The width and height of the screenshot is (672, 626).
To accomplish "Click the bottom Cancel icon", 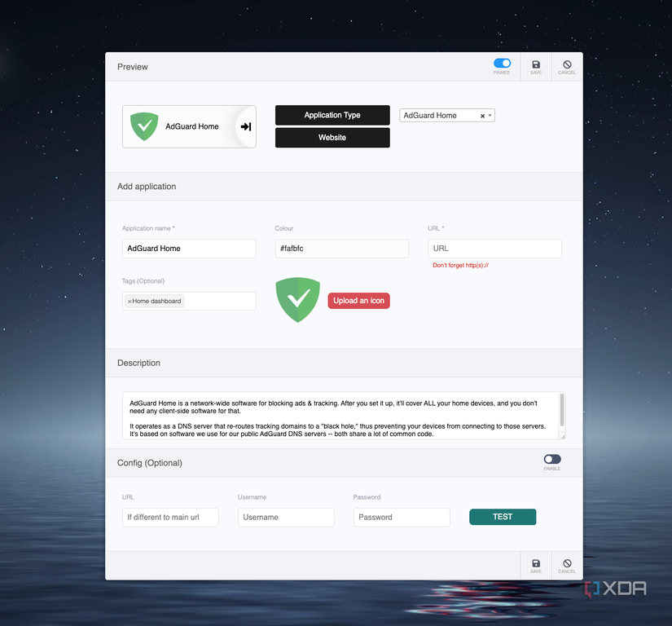I will [x=567, y=563].
